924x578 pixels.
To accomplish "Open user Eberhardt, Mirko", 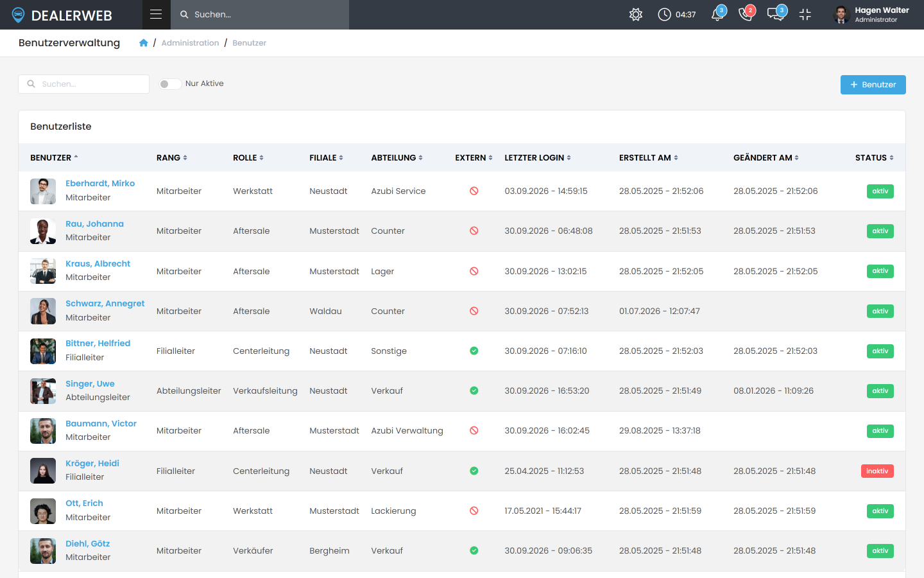I will pyautogui.click(x=100, y=184).
